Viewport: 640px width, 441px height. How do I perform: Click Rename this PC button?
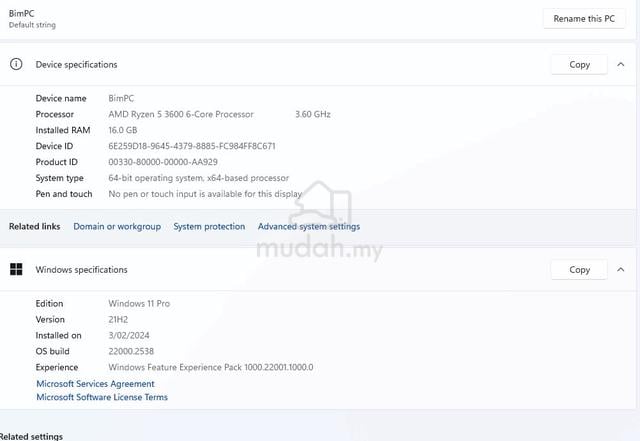584,18
